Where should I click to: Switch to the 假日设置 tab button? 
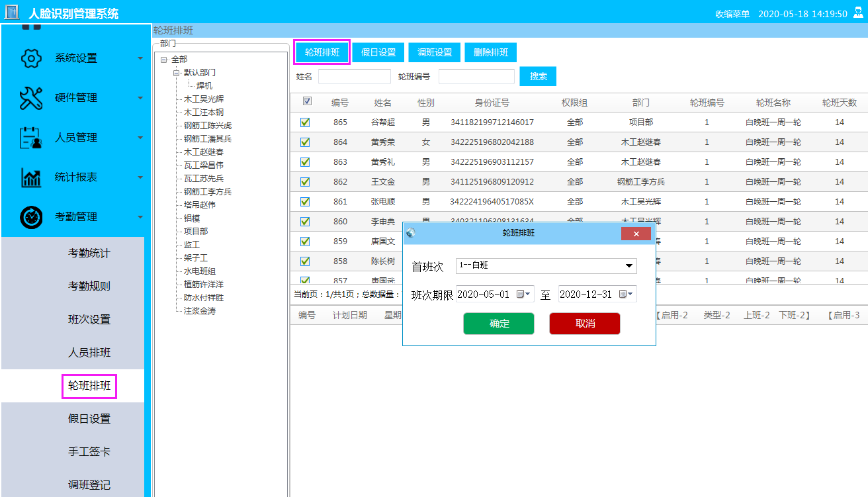point(378,53)
